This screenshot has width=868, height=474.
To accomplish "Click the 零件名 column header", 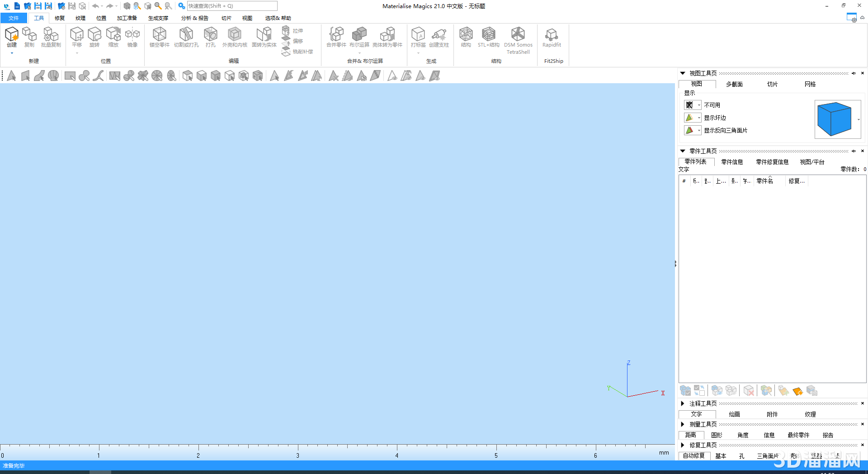I will coord(765,181).
